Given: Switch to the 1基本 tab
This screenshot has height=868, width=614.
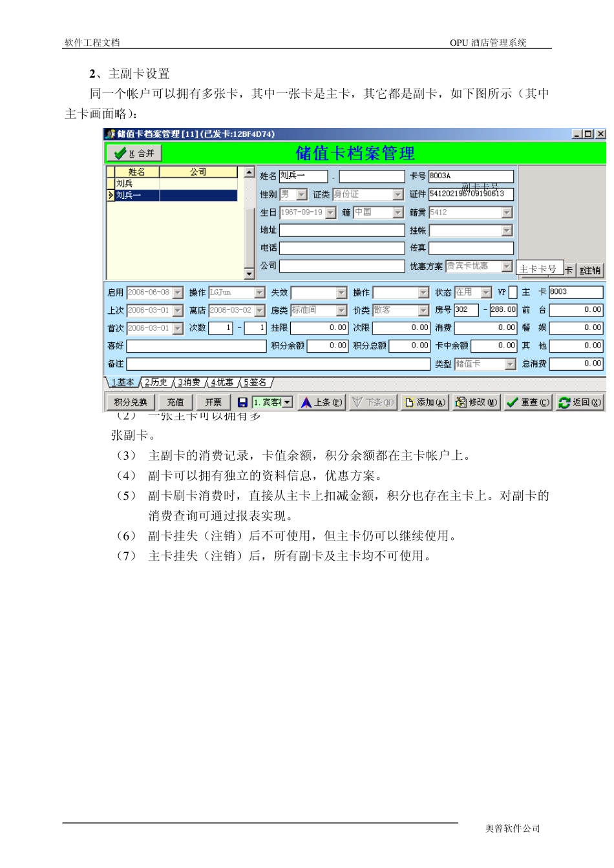Looking at the screenshot, I should tap(123, 382).
